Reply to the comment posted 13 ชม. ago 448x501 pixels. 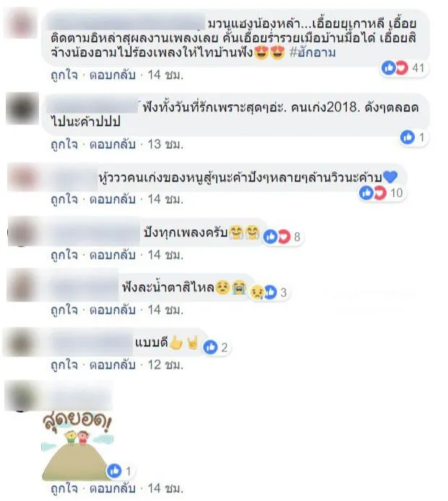pos(113,145)
